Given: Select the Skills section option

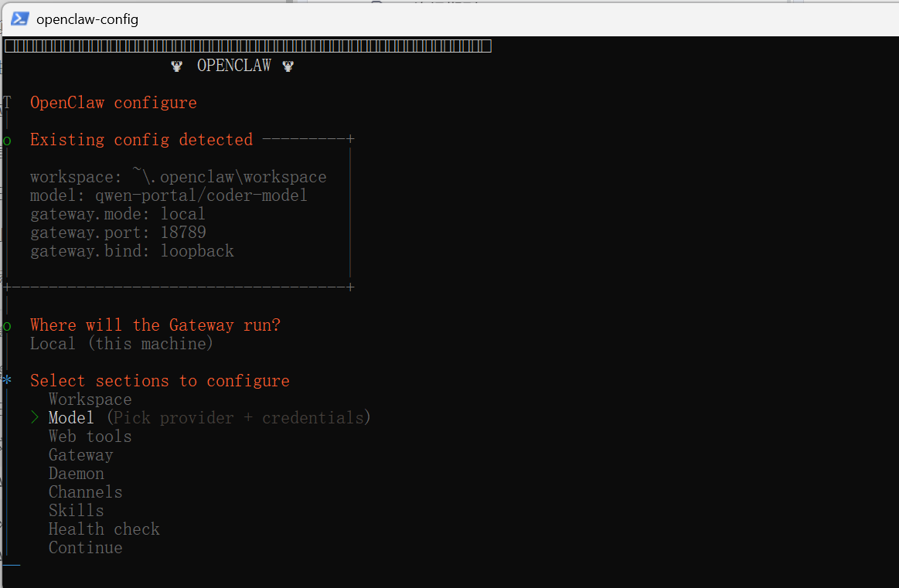Looking at the screenshot, I should 77,511.
